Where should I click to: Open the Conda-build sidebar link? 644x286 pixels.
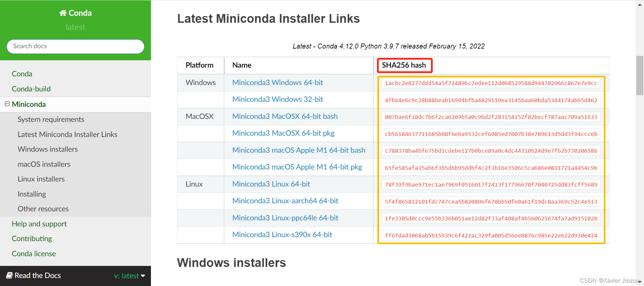[x=31, y=89]
